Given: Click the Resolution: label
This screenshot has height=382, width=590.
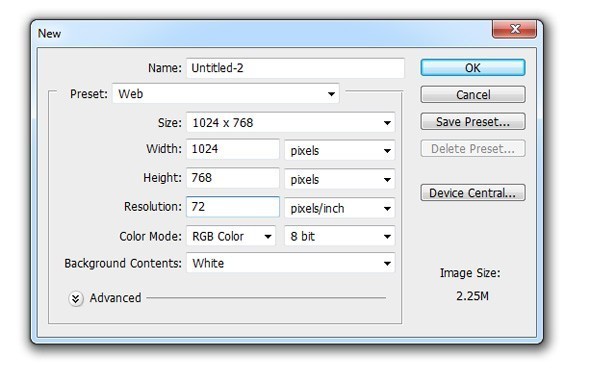Looking at the screenshot, I should pyautogui.click(x=153, y=207).
